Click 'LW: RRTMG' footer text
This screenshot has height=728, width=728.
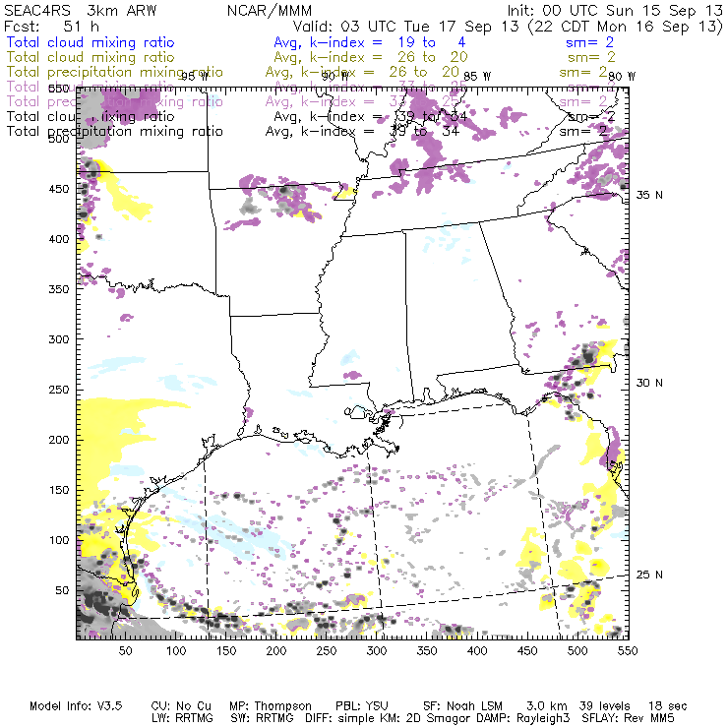tap(182, 718)
